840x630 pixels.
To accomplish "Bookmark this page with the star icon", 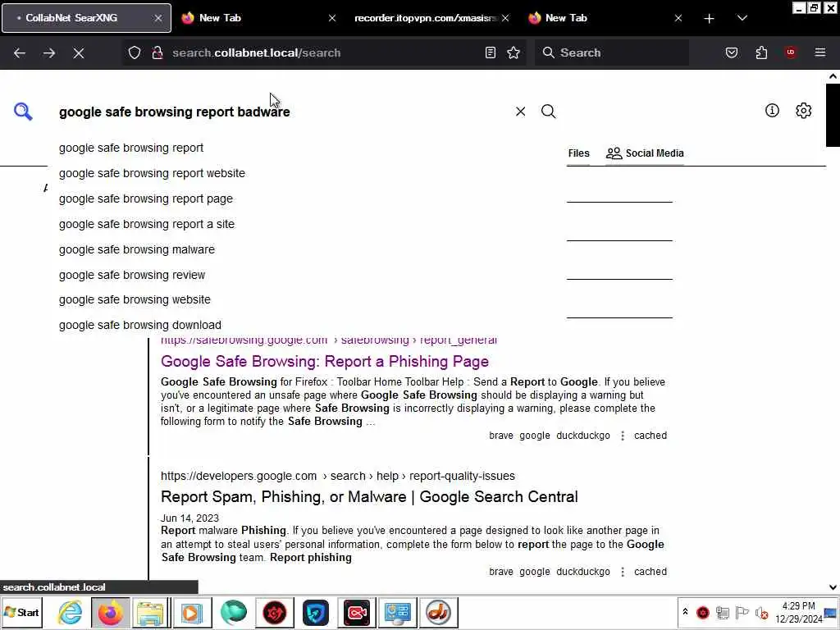I will (514, 52).
